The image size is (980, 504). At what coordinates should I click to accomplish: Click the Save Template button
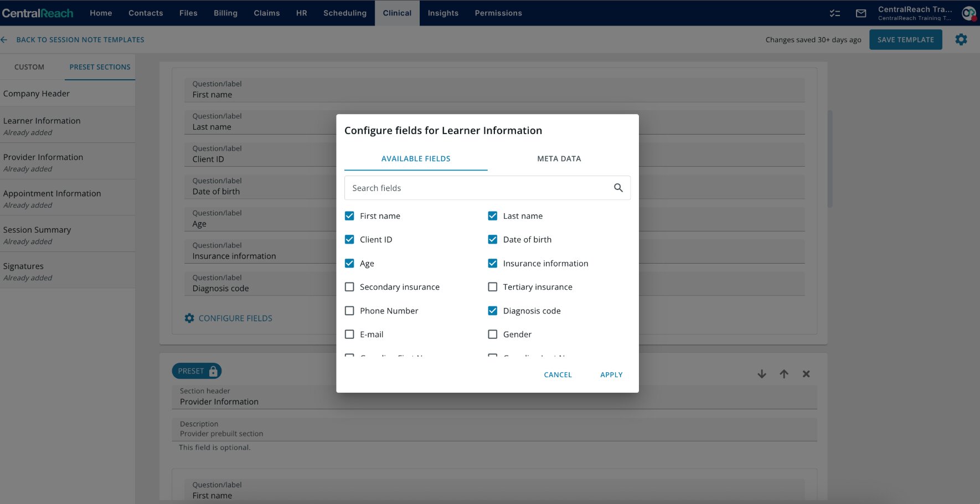(x=905, y=40)
